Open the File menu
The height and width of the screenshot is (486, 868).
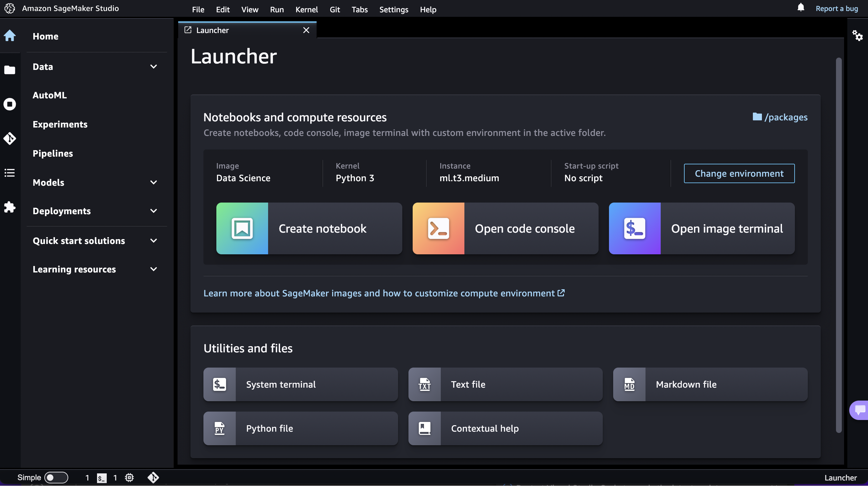click(x=198, y=9)
